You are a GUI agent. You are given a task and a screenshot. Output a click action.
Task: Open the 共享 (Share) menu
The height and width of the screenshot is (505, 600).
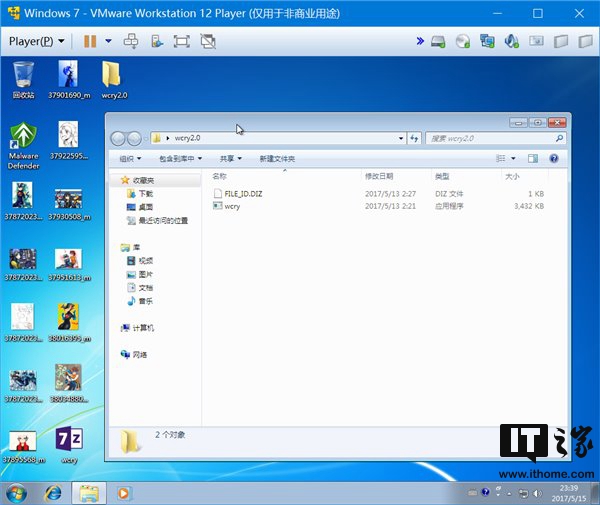232,158
